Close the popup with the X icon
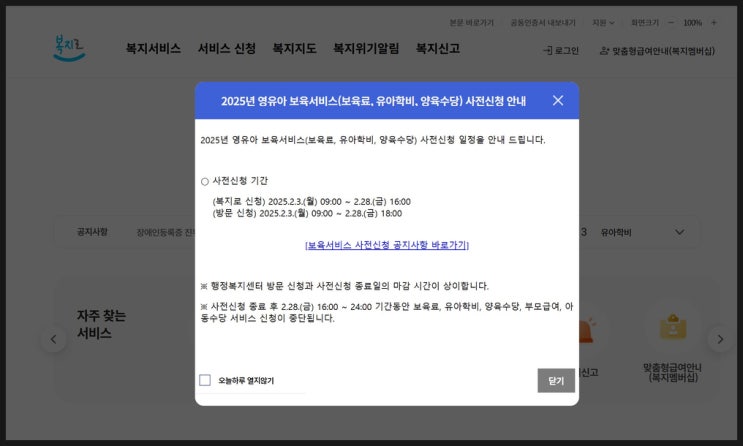This screenshot has width=743, height=446. point(558,100)
